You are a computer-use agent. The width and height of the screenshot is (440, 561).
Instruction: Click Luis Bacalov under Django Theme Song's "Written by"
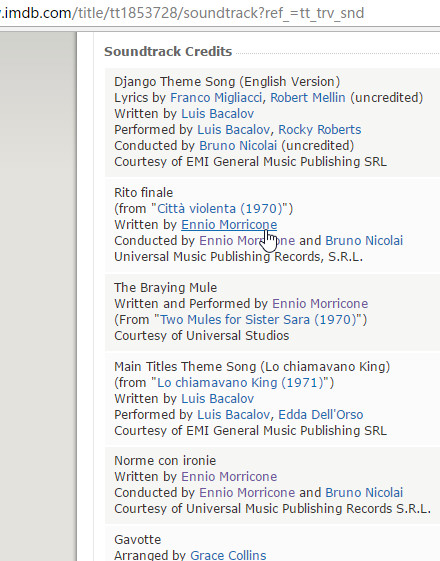pos(217,114)
